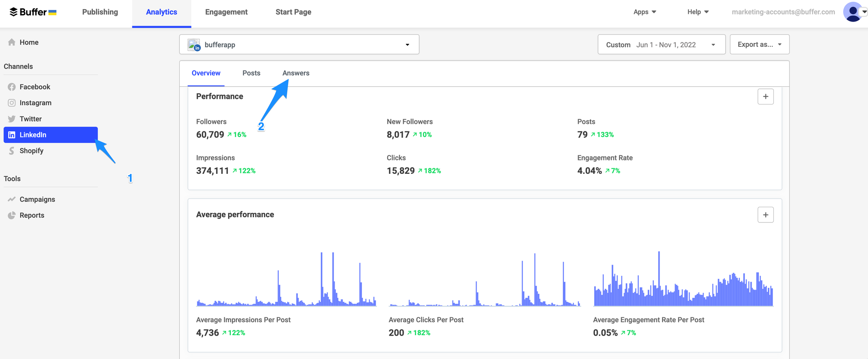Click the 0.05% average engagement value

click(x=605, y=333)
